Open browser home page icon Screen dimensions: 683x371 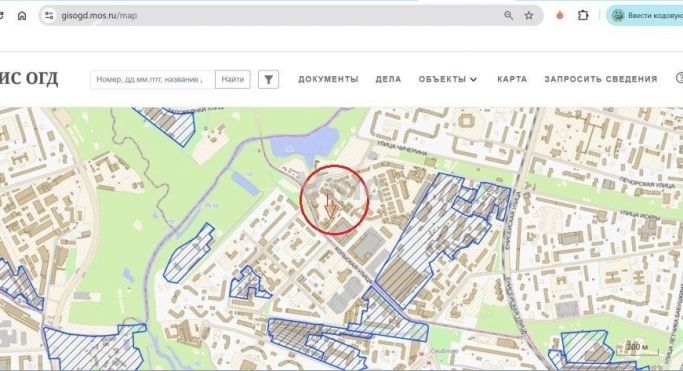point(22,16)
